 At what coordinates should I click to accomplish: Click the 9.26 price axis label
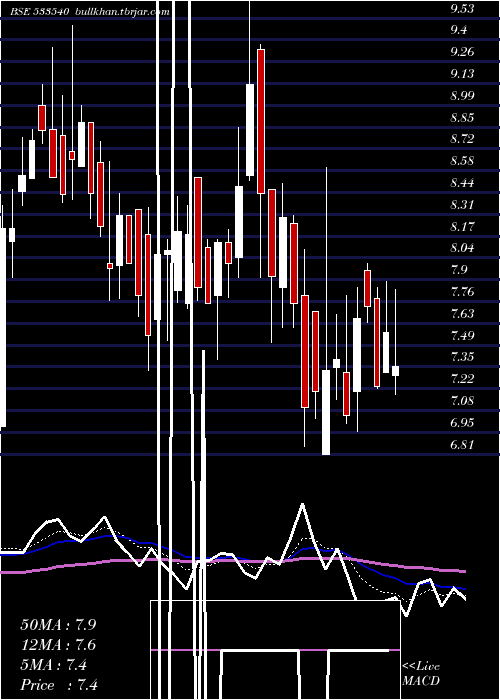(462, 52)
